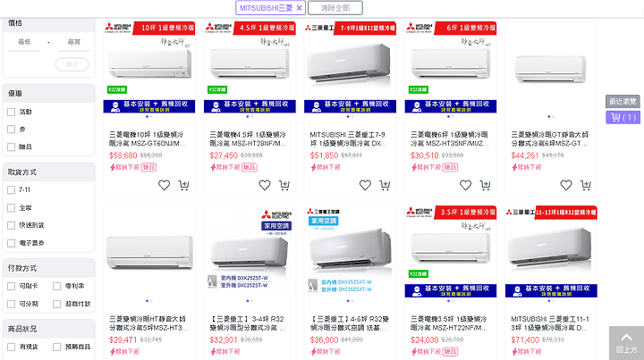The width and height of the screenshot is (644, 360).
Task: Favorite the $51,850 三菱重工 7-9坪 item
Action: 365,185
